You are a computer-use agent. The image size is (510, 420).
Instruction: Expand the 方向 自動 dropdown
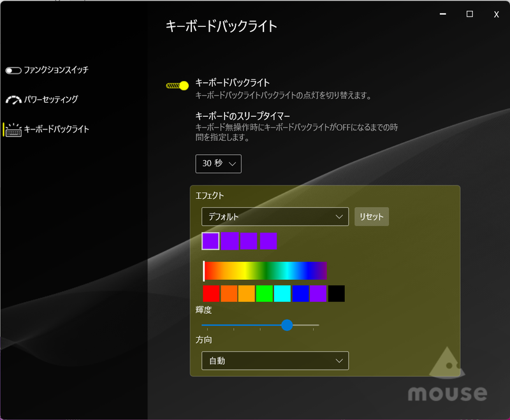[274, 361]
